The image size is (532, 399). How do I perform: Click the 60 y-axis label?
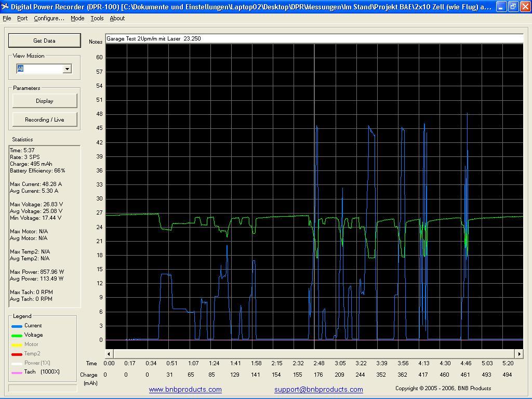coord(99,57)
